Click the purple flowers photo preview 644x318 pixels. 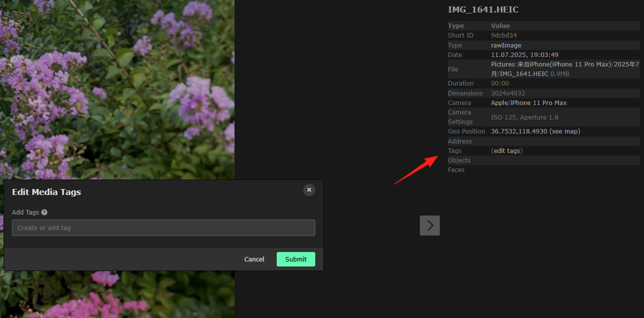[117, 90]
